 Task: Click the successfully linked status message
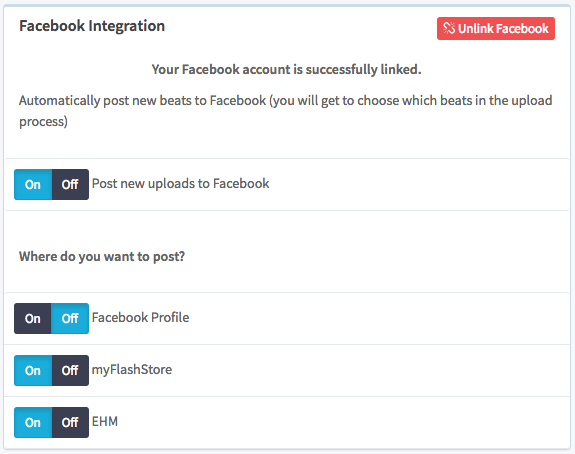[x=287, y=69]
